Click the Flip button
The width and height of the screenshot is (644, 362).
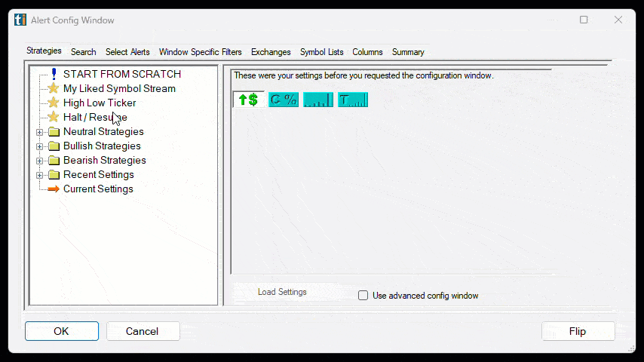578,331
